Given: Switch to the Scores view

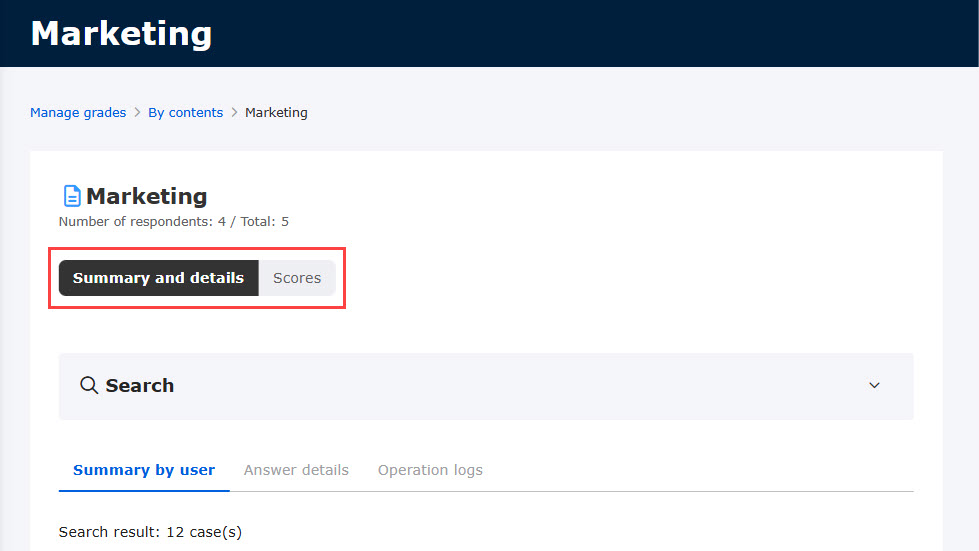Looking at the screenshot, I should [297, 278].
